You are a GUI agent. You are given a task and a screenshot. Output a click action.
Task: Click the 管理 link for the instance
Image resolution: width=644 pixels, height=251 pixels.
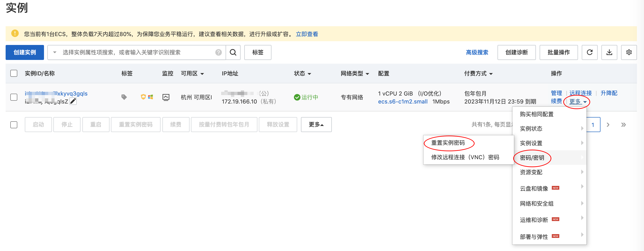coord(556,93)
